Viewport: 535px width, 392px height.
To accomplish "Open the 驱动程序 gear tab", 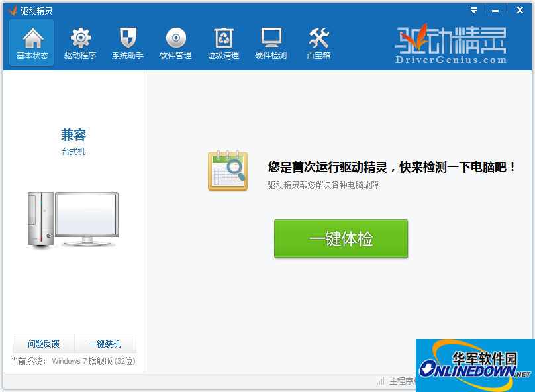I will pos(80,42).
